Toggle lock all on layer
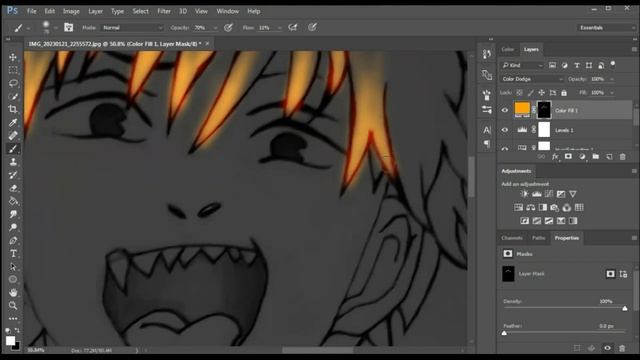 [564, 93]
